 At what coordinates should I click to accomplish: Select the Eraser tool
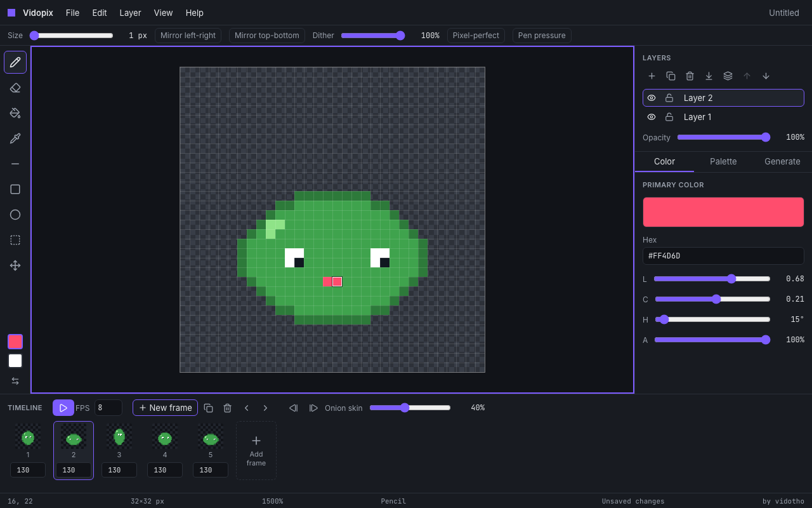[15, 88]
